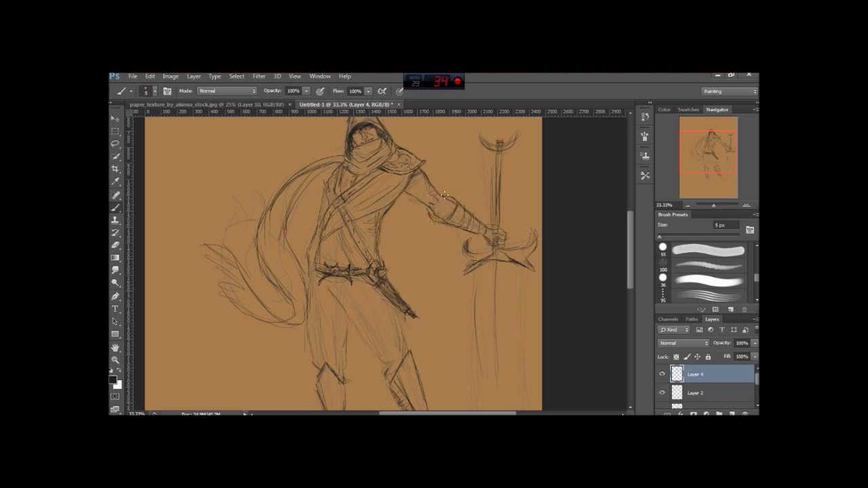Toggle Lock all
The width and height of the screenshot is (868, 488).
708,357
